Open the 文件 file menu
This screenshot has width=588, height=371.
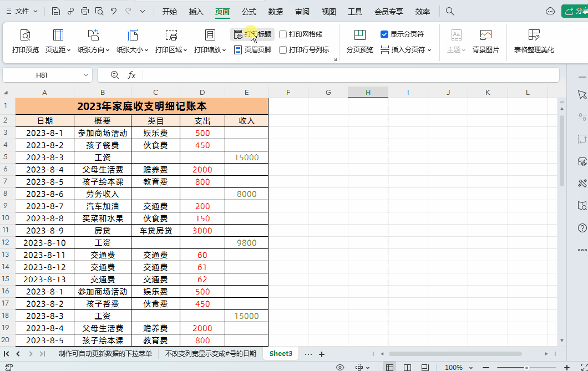click(22, 11)
